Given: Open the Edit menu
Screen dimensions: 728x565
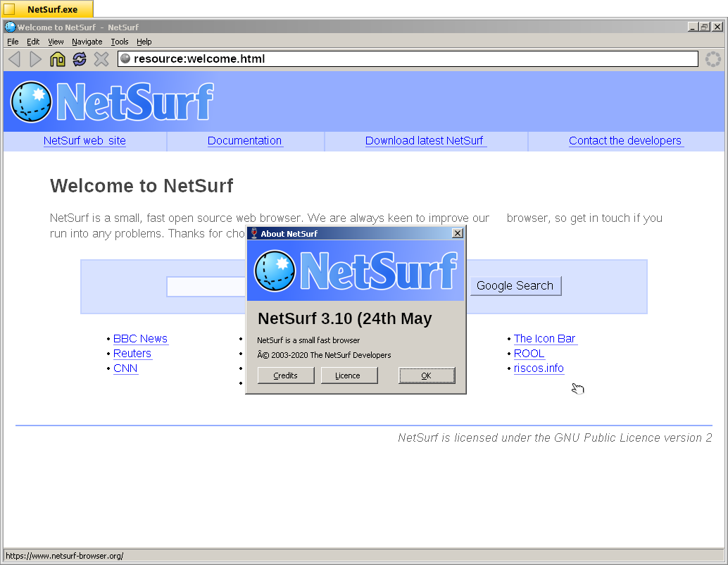Looking at the screenshot, I should click(x=33, y=42).
